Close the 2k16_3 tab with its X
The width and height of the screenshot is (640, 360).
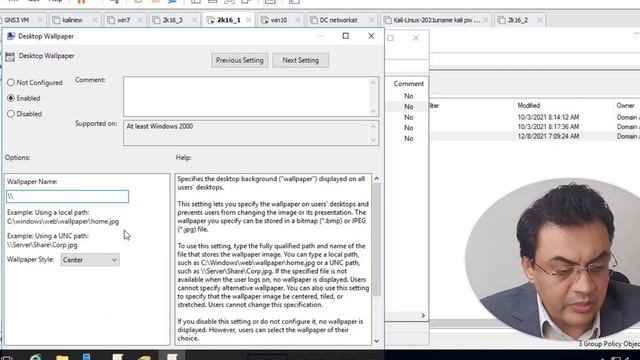(x=194, y=20)
